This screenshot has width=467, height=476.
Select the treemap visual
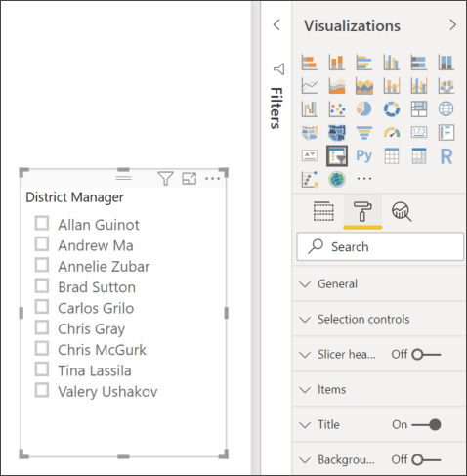tap(419, 108)
